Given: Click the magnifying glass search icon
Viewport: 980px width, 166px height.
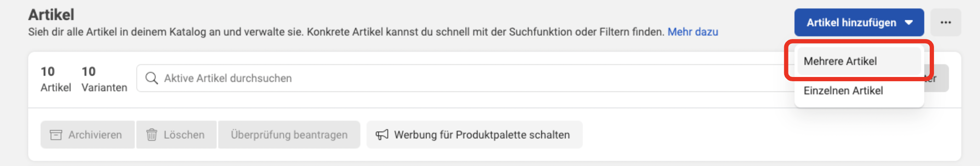Looking at the screenshot, I should click(152, 78).
